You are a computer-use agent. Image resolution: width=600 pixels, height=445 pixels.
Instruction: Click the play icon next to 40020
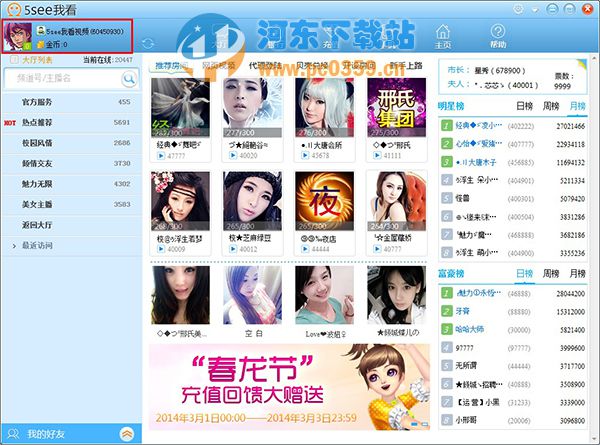click(233, 155)
